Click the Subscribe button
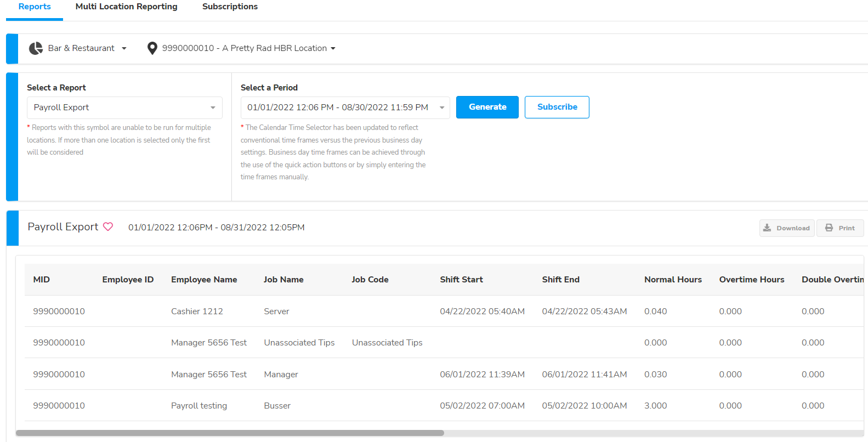The height and width of the screenshot is (442, 868). click(557, 107)
